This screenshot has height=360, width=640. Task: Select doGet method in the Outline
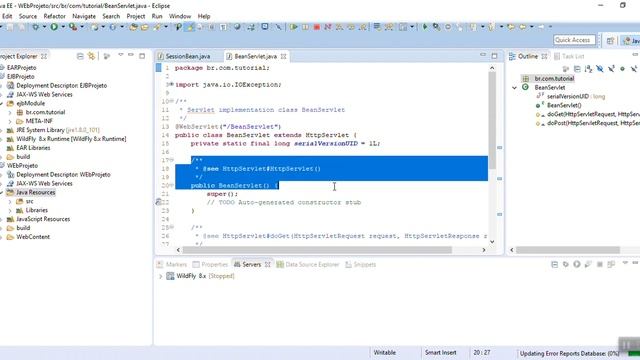pos(593,115)
